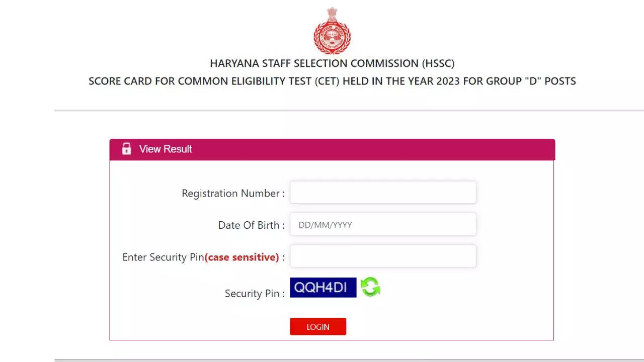Click the "Enter Security Pin" label text
This screenshot has height=362, width=644.
(x=163, y=257)
